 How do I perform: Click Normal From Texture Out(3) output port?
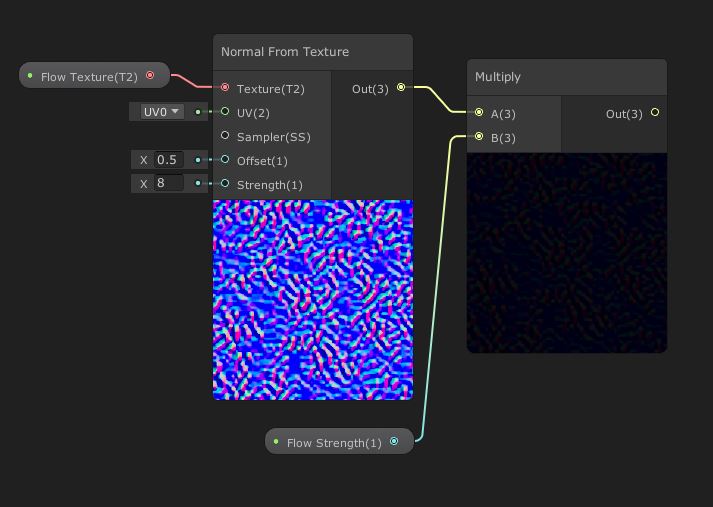[x=401, y=88]
